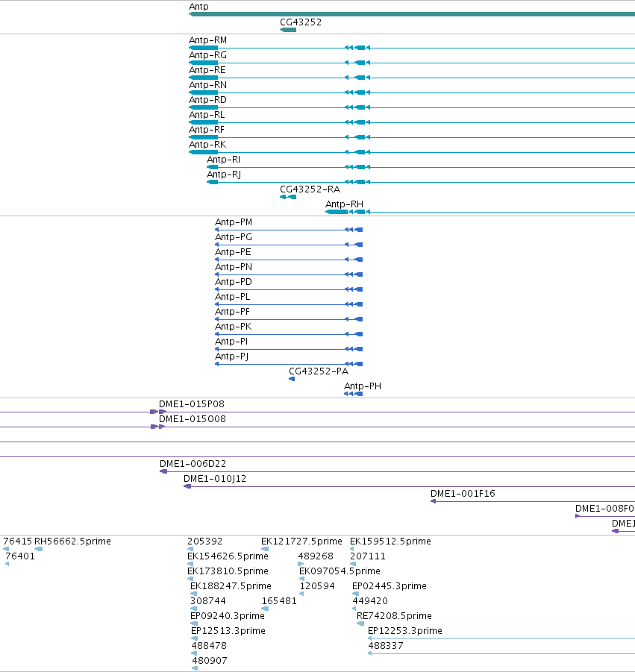Viewport: 635px width, 672px height.
Task: Click the EK173810.5prime EST label
Action: point(228,571)
